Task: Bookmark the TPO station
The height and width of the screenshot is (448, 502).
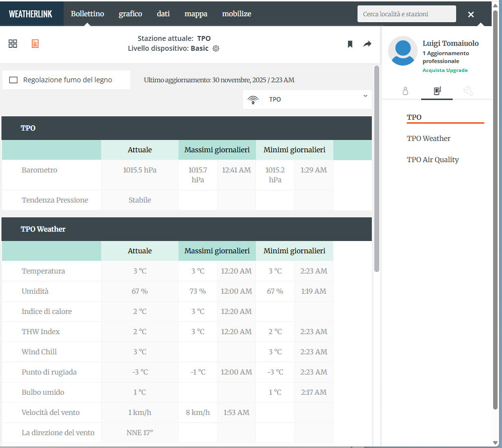Action: click(350, 44)
